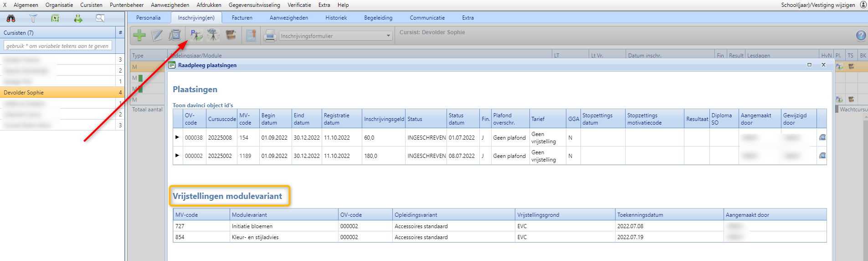The width and height of the screenshot is (868, 261).
Task: Click the Toekenningsdatum column header
Action: coord(669,214)
